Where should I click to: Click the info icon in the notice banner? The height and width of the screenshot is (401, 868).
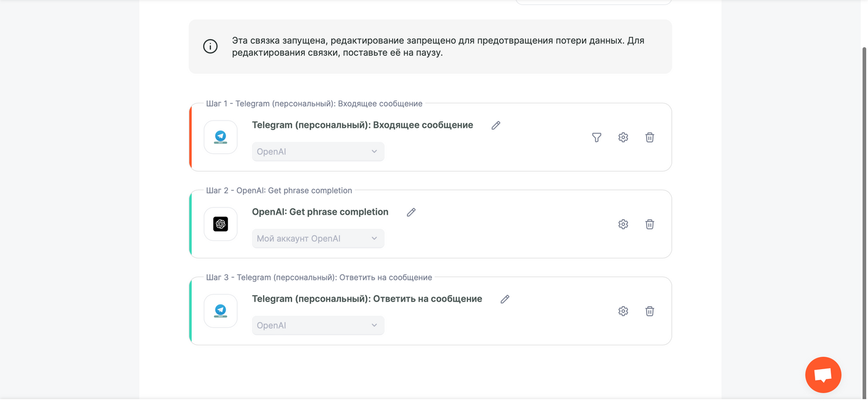(210, 47)
